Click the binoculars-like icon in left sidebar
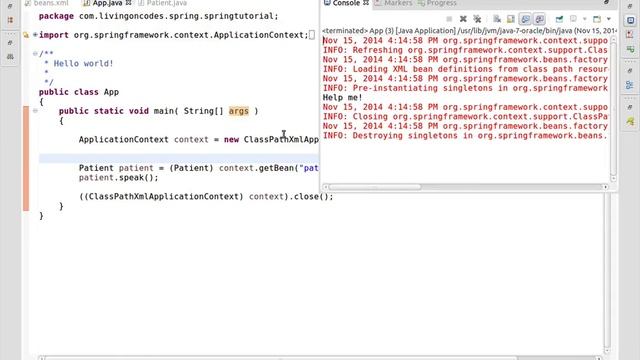 coord(10,57)
